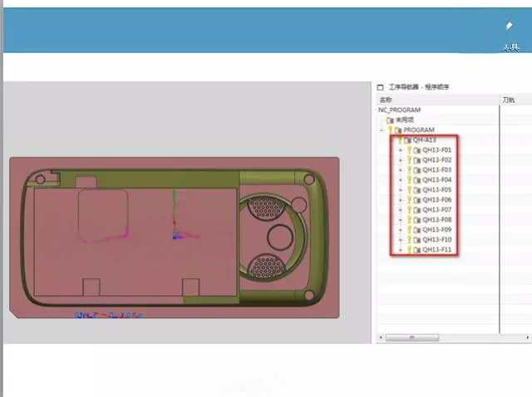Click the folder icon beside QH-A13
The width and height of the screenshot is (532, 397).
(x=406, y=140)
